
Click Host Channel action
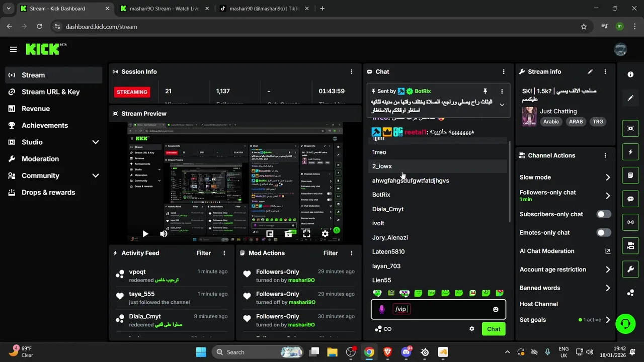click(x=539, y=304)
